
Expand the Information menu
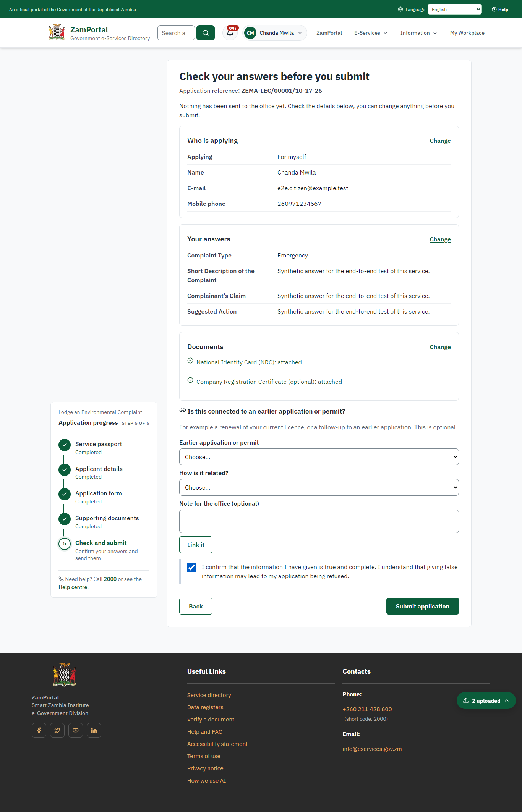point(418,33)
